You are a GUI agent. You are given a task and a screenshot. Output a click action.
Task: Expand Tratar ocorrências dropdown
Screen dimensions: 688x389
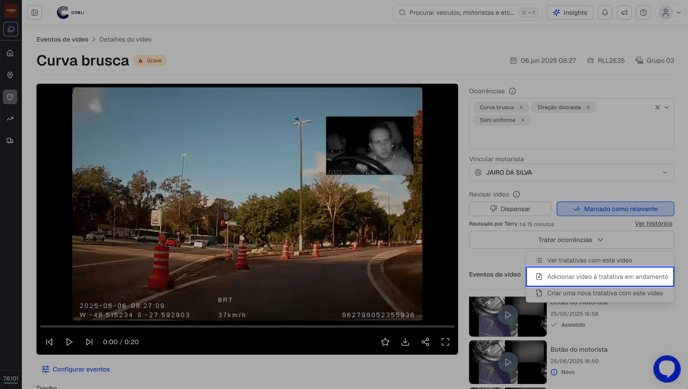571,240
